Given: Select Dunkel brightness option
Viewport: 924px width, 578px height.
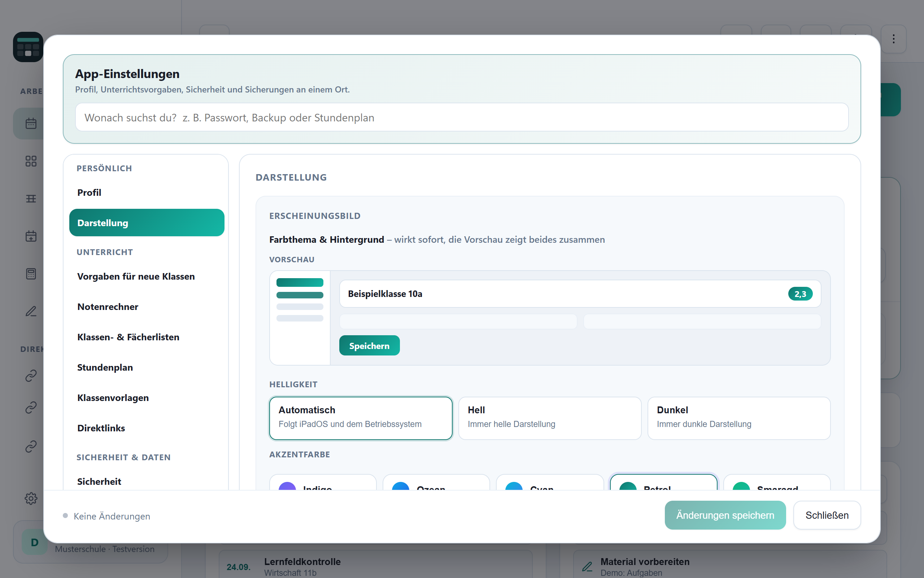Looking at the screenshot, I should [x=739, y=418].
